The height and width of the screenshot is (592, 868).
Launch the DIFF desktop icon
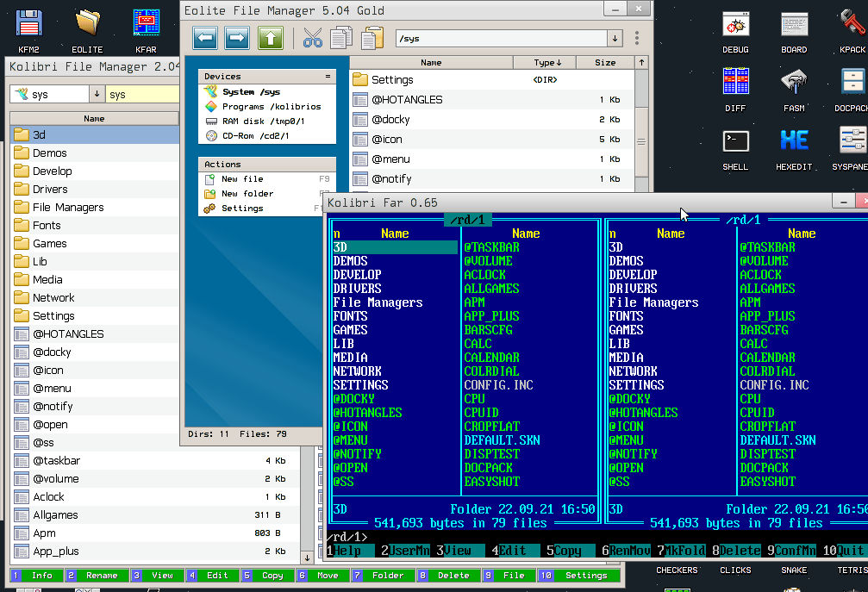[735, 90]
